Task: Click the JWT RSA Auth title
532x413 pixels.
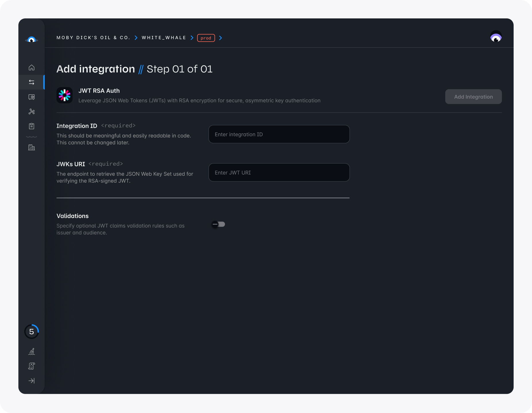Action: [x=99, y=91]
